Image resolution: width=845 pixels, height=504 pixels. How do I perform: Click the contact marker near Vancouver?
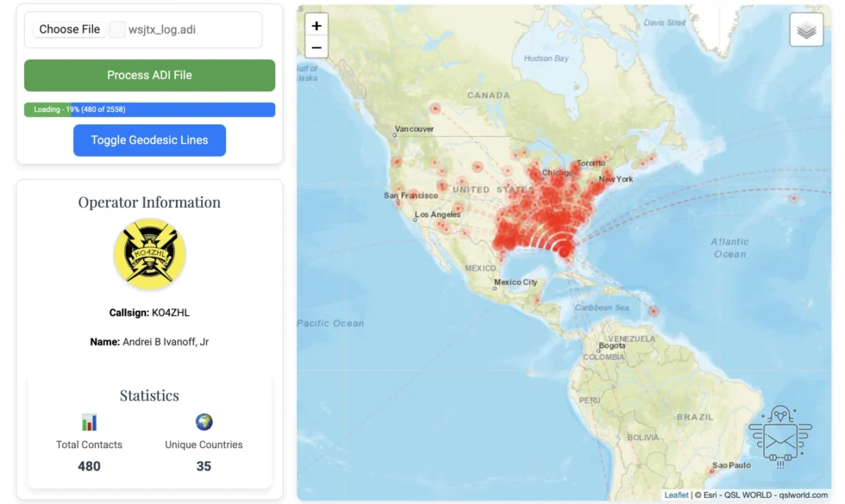coord(435,109)
